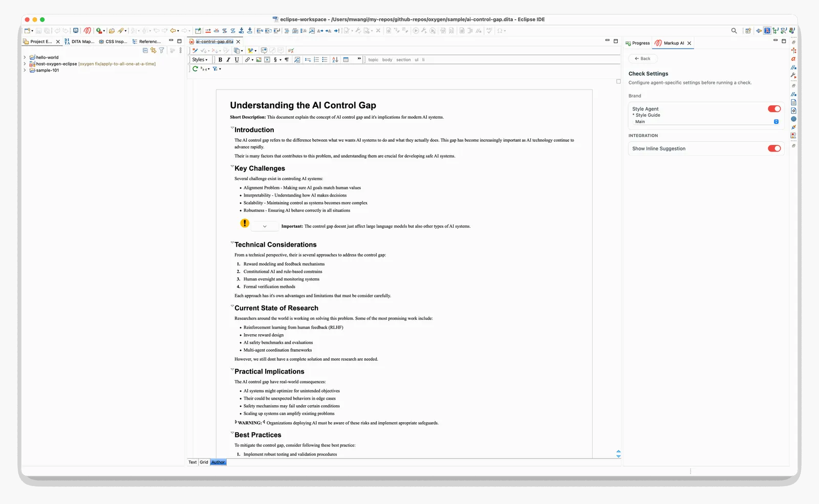Click the section breadcrumb element
Image resolution: width=819 pixels, height=504 pixels.
(403, 60)
